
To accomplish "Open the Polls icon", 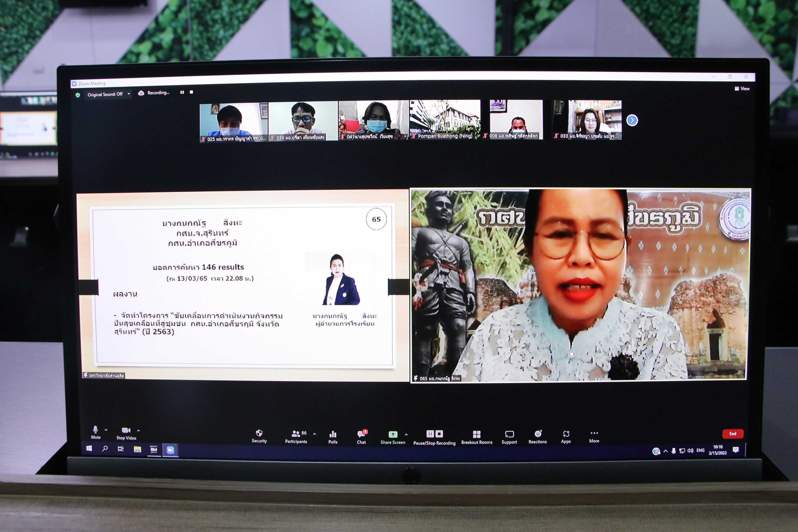I will click(x=333, y=434).
